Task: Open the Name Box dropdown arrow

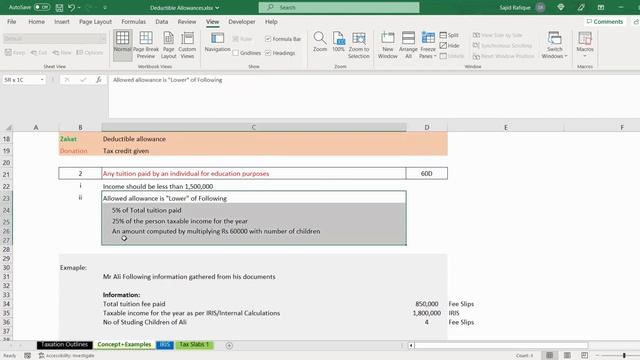Action: pyautogui.click(x=42, y=80)
